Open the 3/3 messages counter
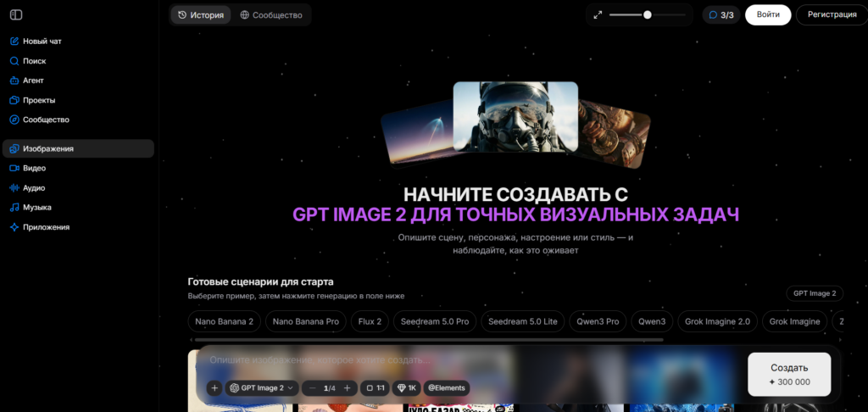868x412 pixels. tap(721, 15)
